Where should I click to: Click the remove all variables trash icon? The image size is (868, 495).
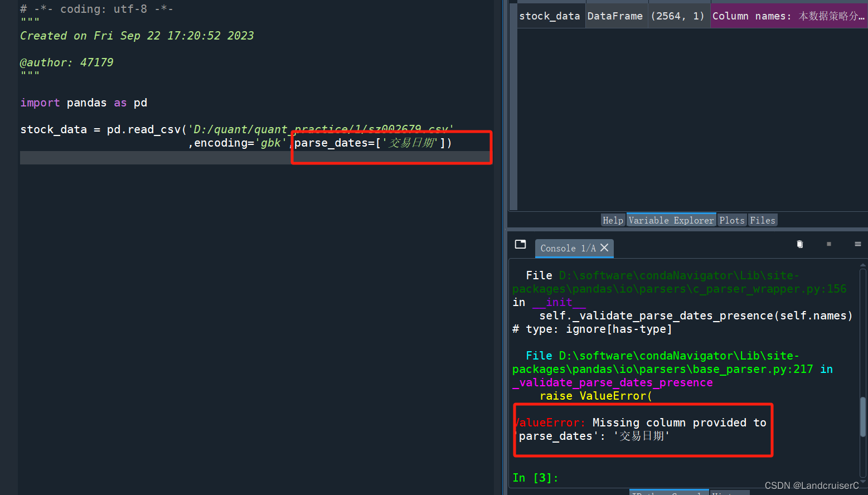[x=799, y=244]
